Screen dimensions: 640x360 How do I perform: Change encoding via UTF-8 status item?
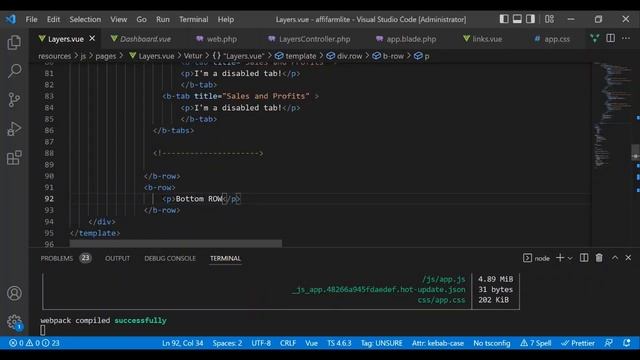pyautogui.click(x=261, y=343)
